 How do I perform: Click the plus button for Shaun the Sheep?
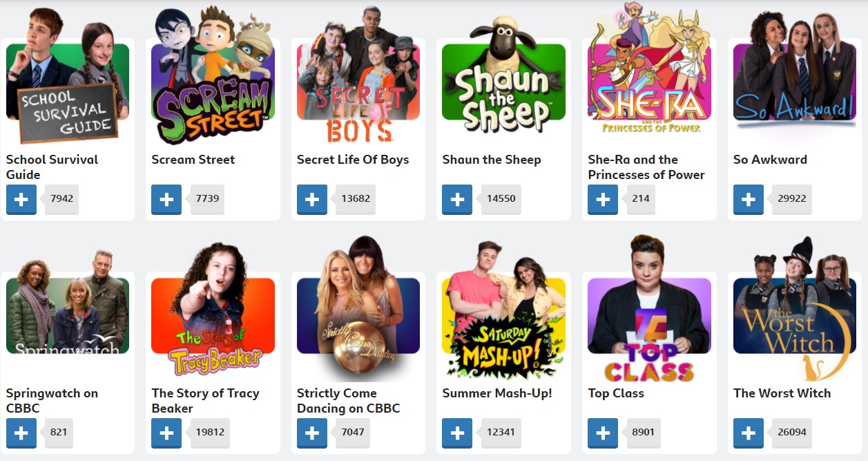(457, 200)
